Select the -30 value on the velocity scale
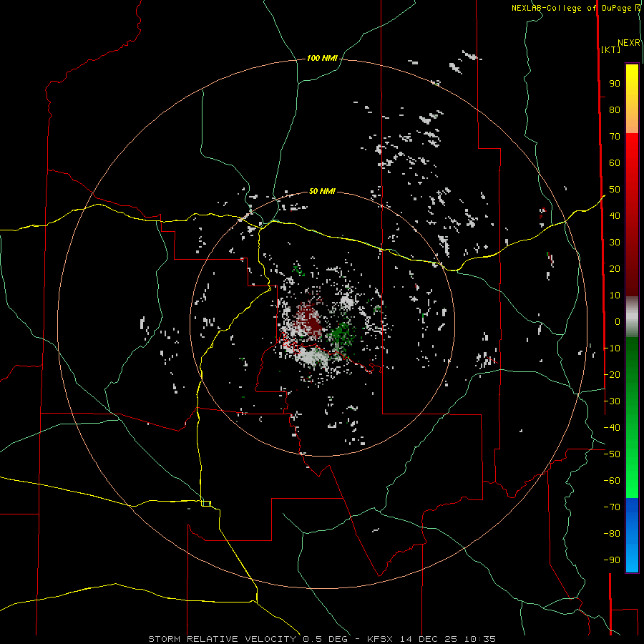 click(612, 401)
